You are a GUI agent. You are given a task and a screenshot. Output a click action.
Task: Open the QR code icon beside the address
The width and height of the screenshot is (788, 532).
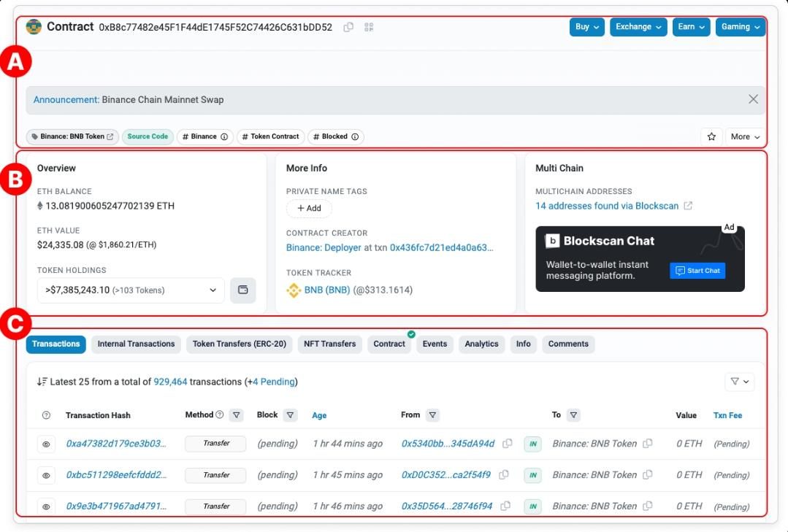click(x=369, y=27)
